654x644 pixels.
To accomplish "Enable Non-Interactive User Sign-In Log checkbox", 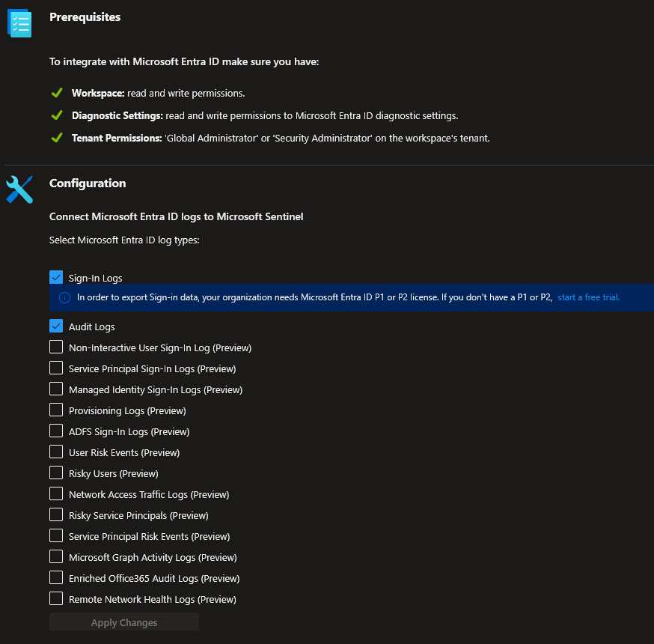I will click(56, 347).
